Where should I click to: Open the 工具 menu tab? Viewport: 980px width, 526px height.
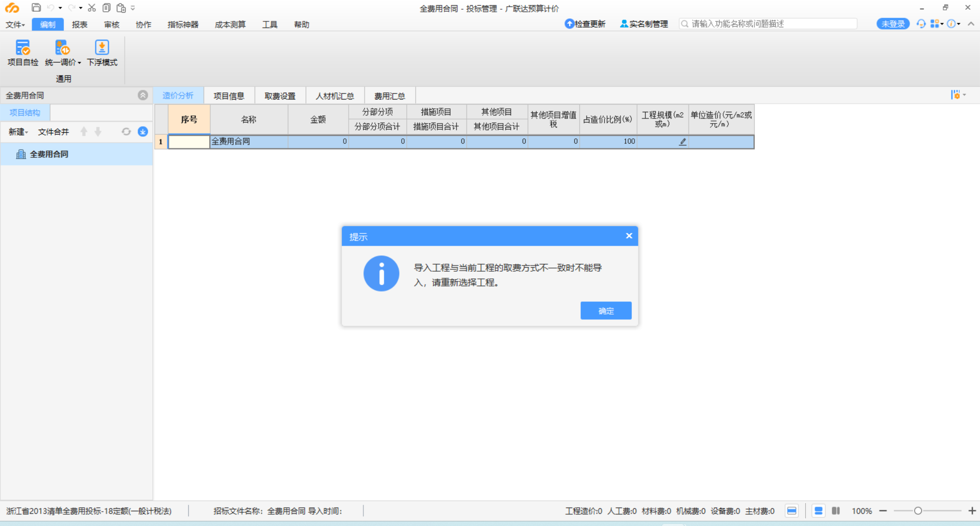270,25
